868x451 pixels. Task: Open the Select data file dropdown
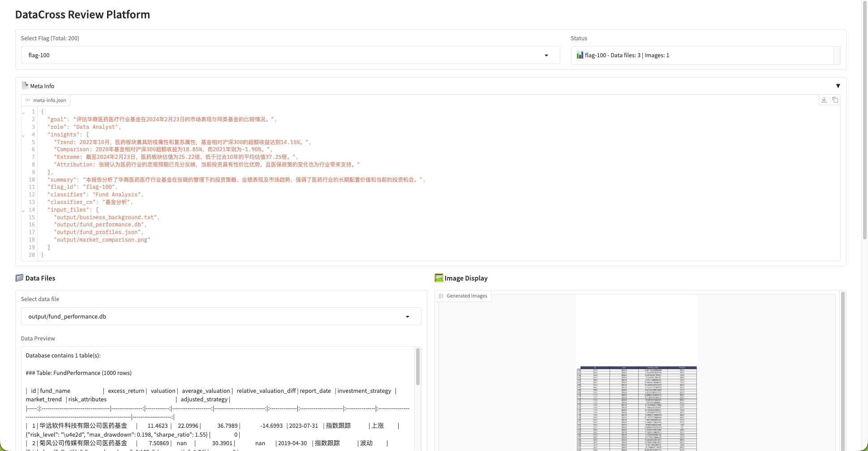(x=407, y=317)
